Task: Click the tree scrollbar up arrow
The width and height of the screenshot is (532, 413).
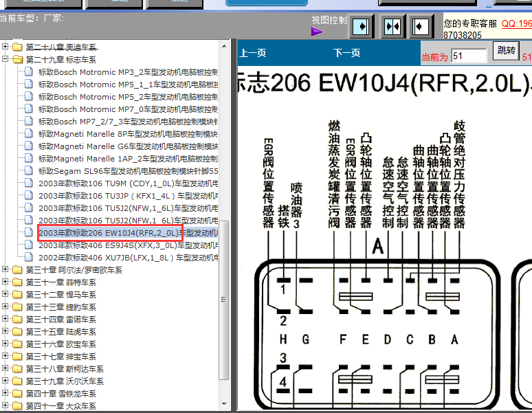Action: 224,46
